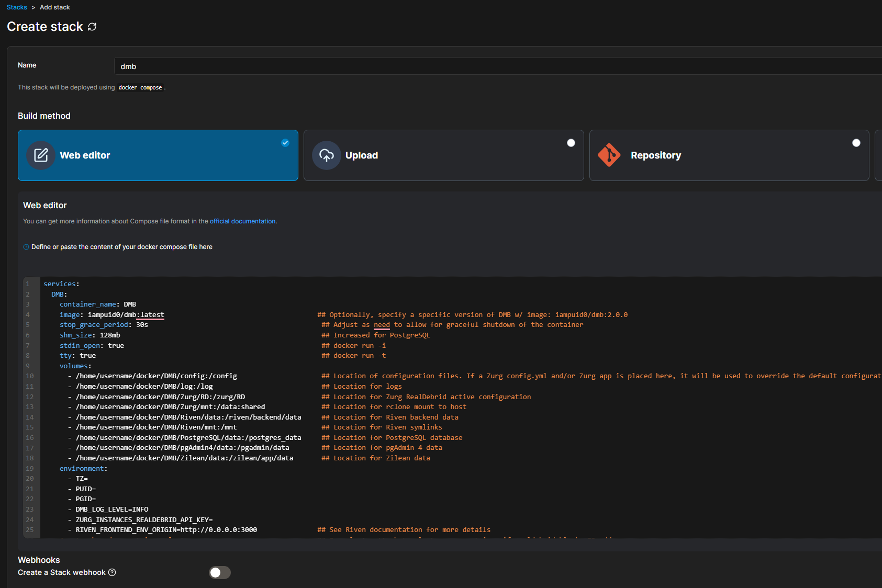Click the PostgreSQL/data:/postgres_data volume line
Image resolution: width=882 pixels, height=588 pixels.
click(184, 438)
